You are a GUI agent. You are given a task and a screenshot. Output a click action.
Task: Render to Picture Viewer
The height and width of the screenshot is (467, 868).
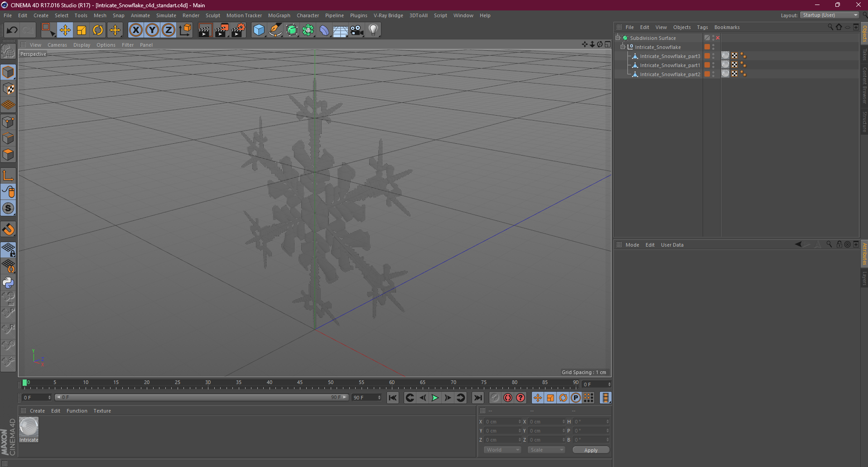[x=222, y=30]
